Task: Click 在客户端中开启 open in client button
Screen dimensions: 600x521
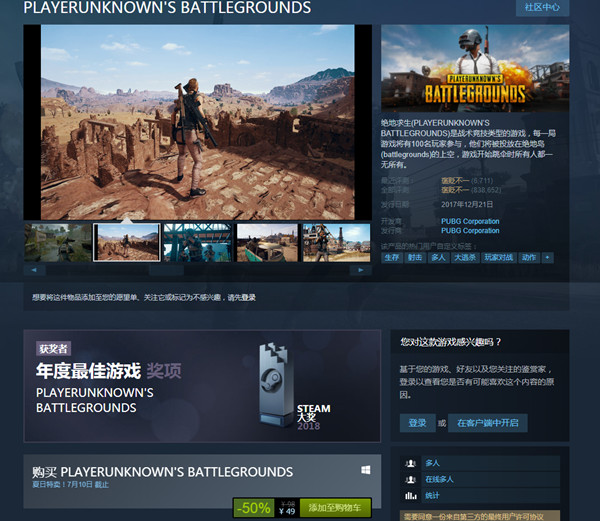Action: tap(488, 423)
